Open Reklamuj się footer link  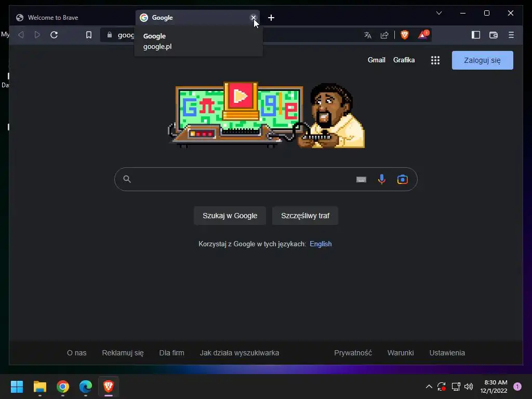pyautogui.click(x=123, y=353)
